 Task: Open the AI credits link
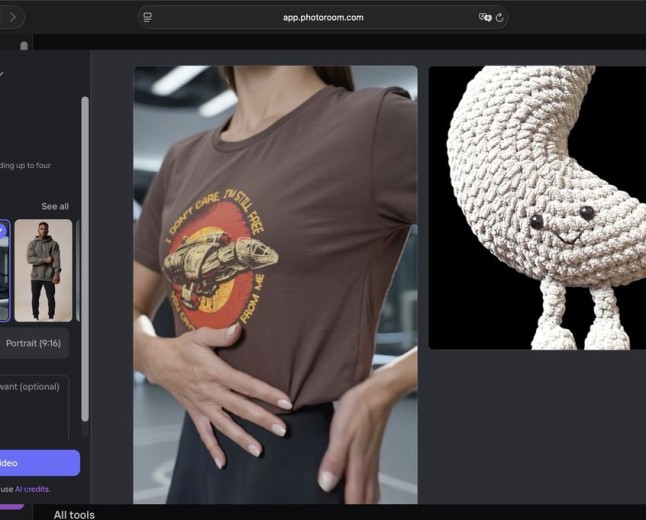click(32, 489)
